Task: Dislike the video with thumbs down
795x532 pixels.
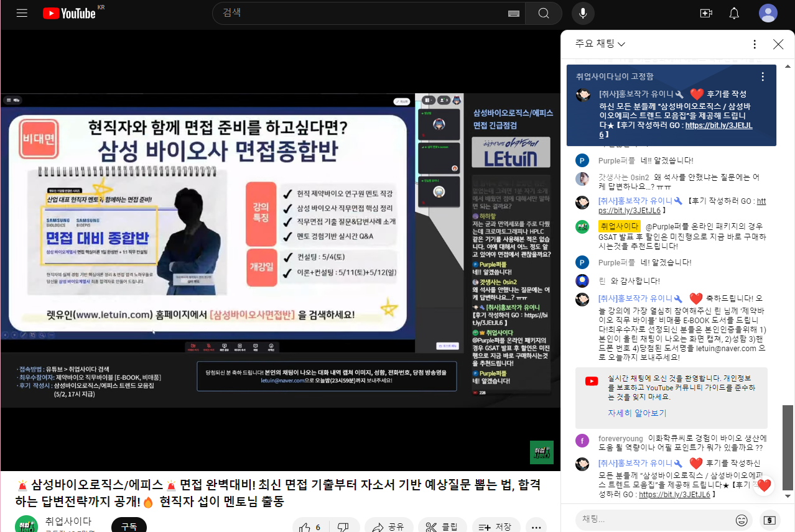Action: pyautogui.click(x=343, y=527)
